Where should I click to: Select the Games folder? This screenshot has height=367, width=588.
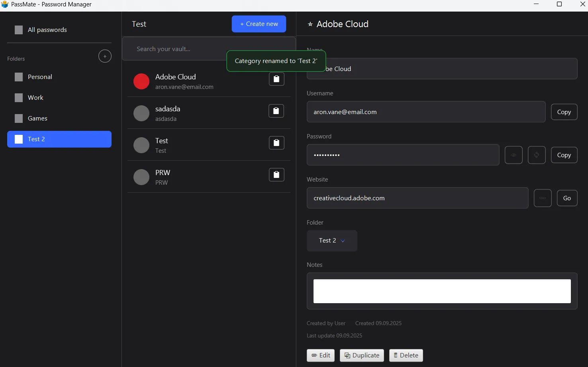pyautogui.click(x=59, y=118)
